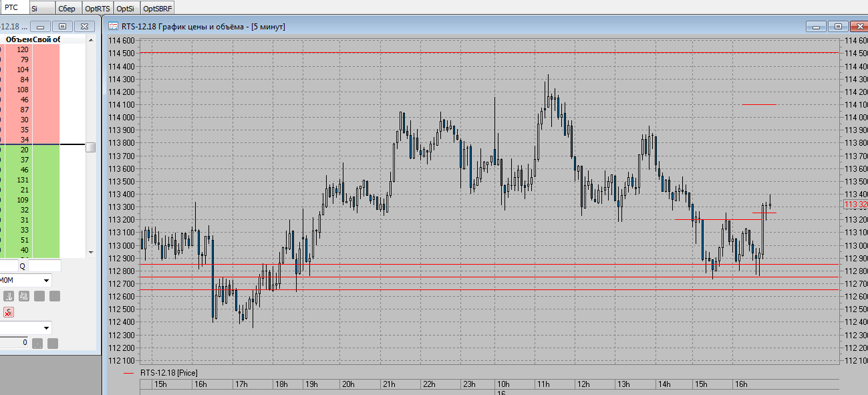Click the red current price label 113 32
This screenshot has height=395, width=868.
(x=855, y=205)
